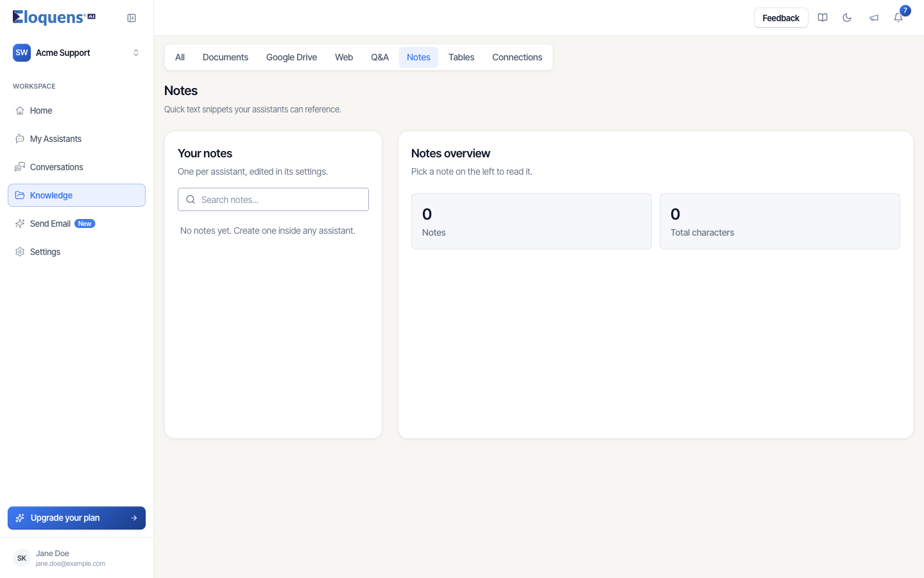Switch to the Tables tab

point(461,57)
